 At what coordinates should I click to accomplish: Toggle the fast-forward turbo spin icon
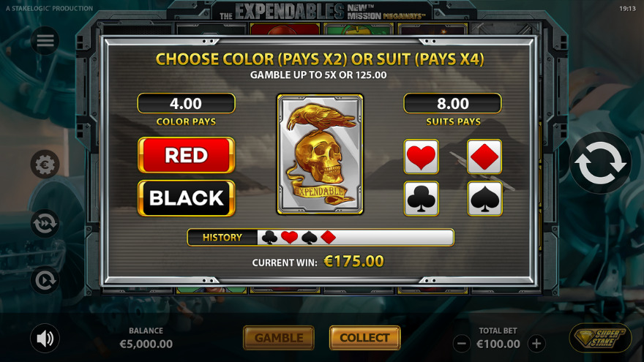point(45,223)
